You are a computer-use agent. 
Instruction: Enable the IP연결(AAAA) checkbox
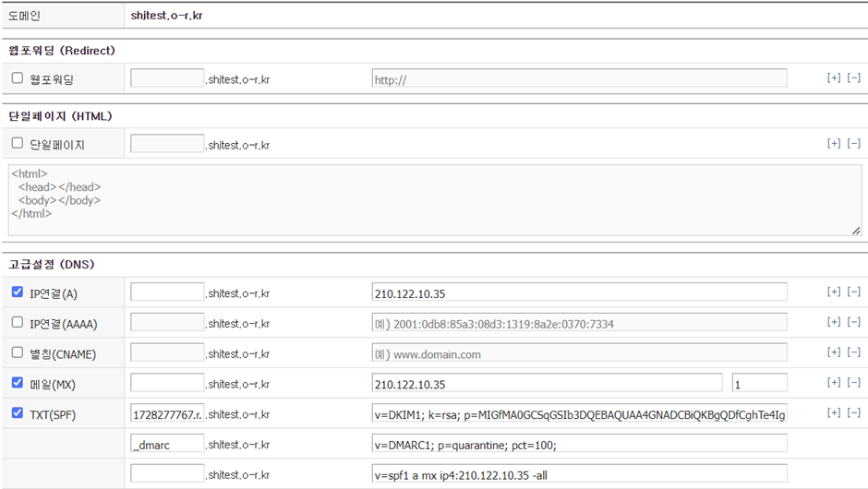pyautogui.click(x=18, y=323)
